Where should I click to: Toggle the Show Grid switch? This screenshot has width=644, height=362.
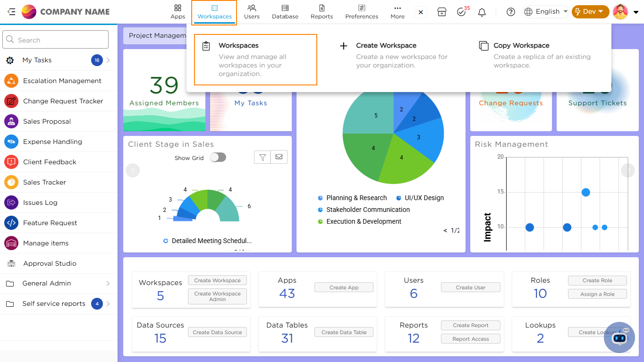pyautogui.click(x=218, y=158)
